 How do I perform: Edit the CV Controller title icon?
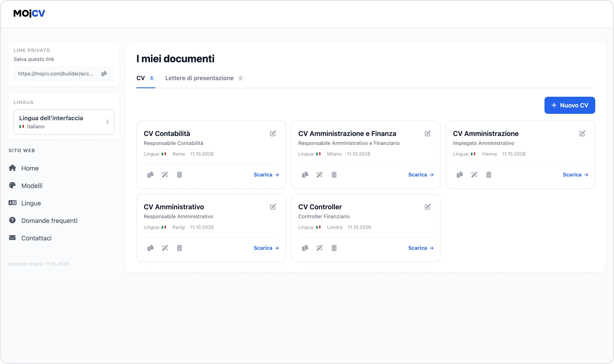pos(428,207)
